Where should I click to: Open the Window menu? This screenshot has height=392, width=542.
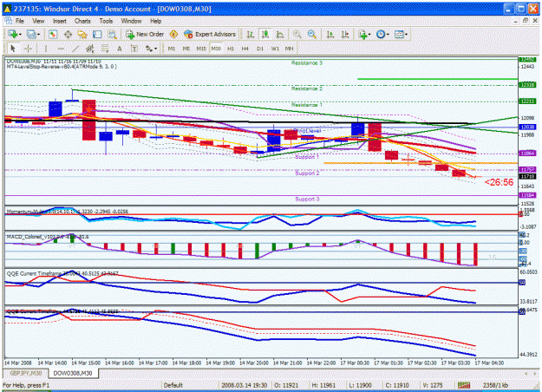pyautogui.click(x=131, y=21)
